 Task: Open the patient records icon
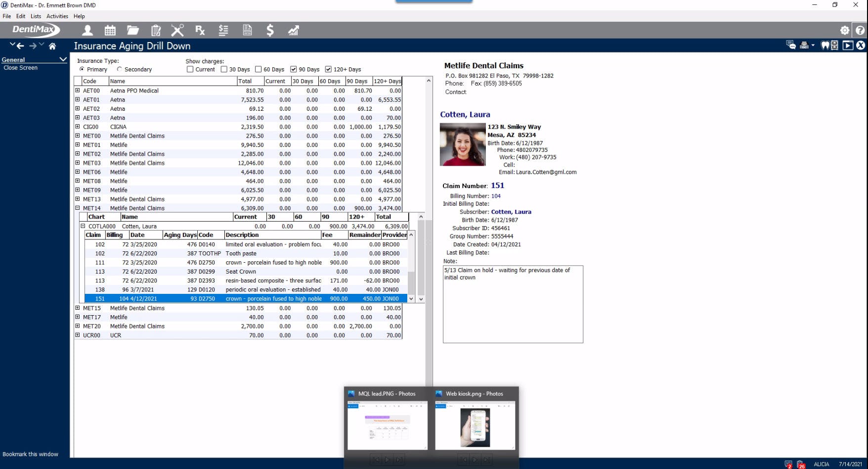point(87,30)
